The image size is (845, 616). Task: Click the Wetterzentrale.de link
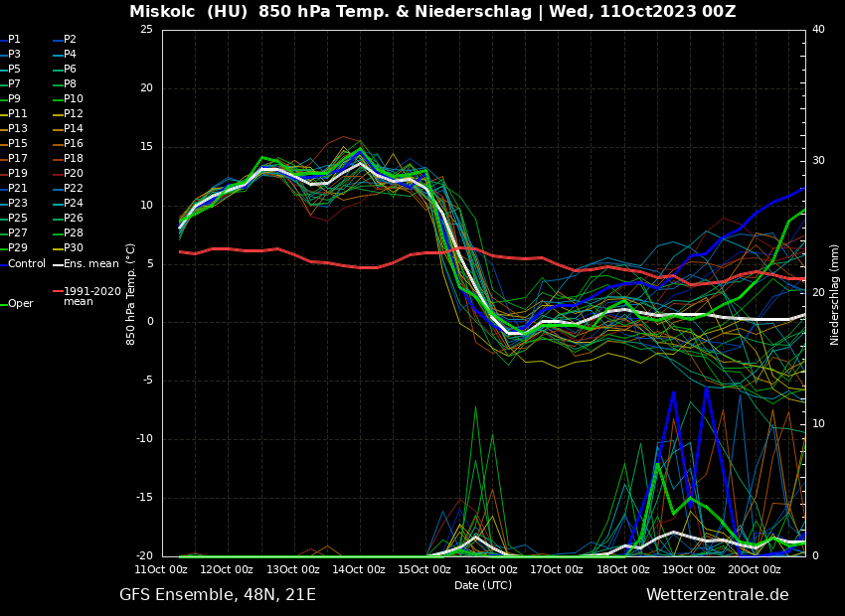[x=717, y=595]
